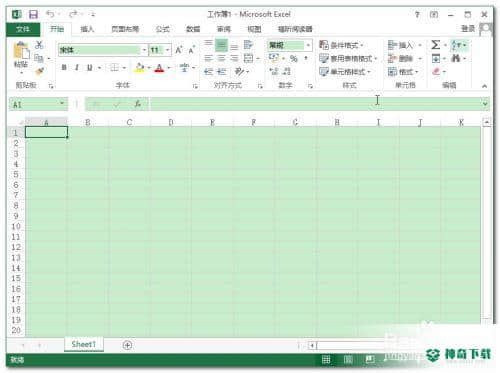Click the Decrease Font Size icon
500x373 pixels.
pyautogui.click(x=191, y=50)
